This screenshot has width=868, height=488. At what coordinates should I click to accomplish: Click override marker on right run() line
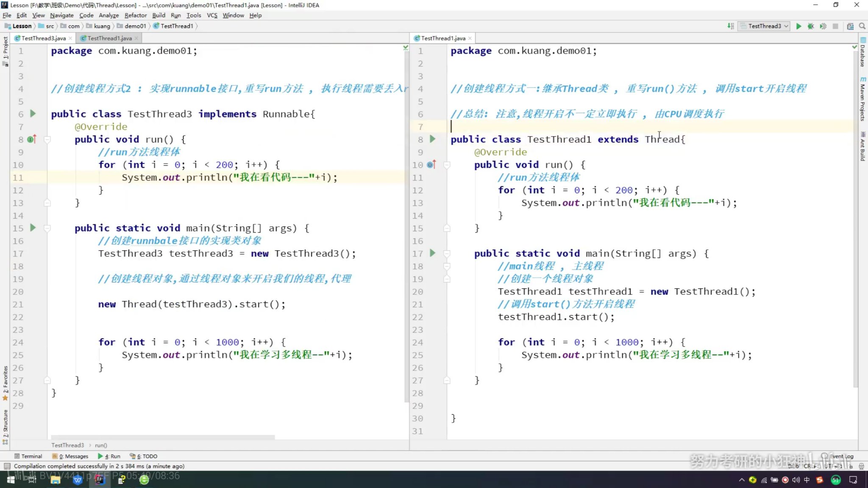tap(431, 164)
